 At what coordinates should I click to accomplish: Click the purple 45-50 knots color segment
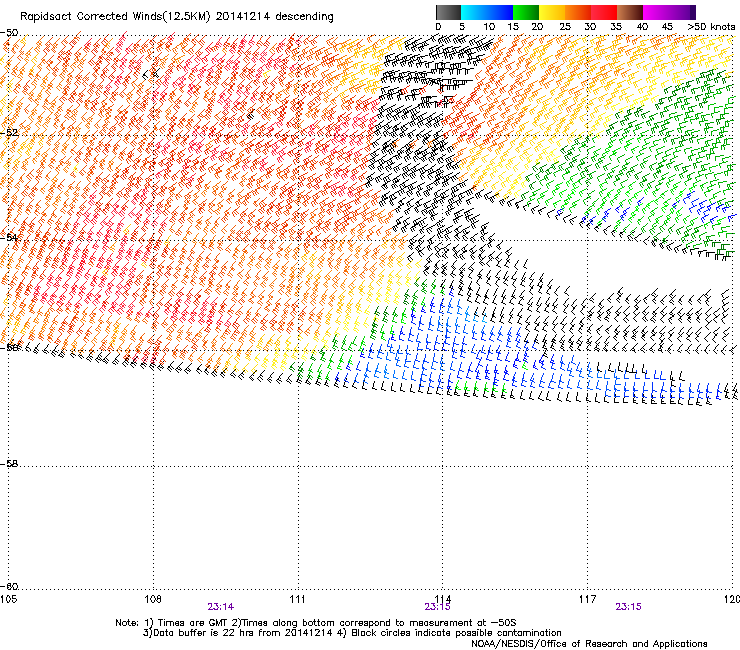click(x=682, y=12)
